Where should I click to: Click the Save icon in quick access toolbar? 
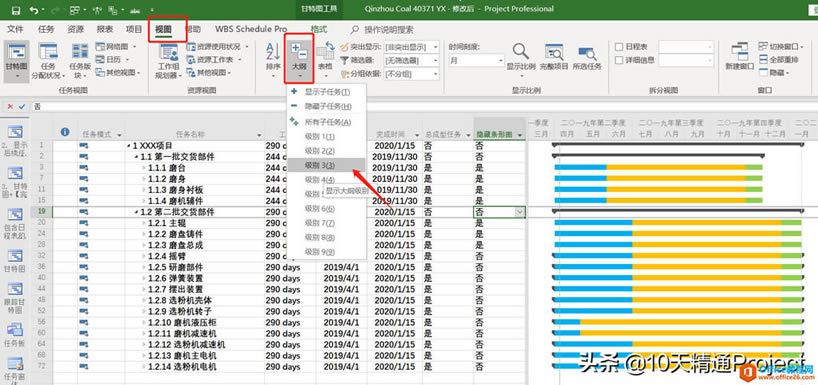pos(16,10)
